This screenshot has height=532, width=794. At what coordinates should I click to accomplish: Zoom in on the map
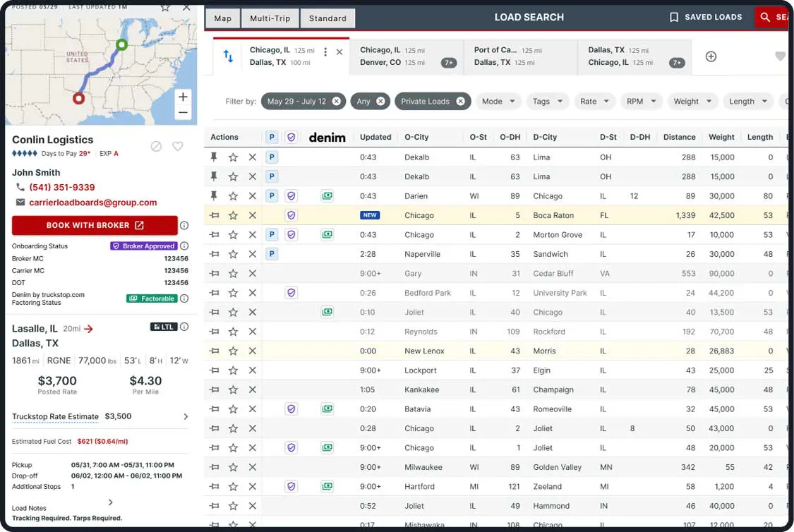183,96
